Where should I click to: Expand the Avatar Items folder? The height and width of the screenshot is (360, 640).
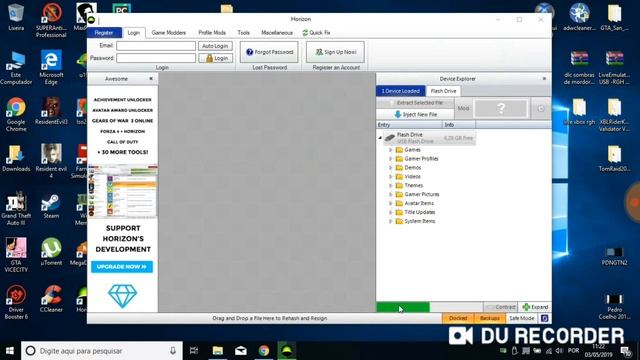tap(390, 203)
